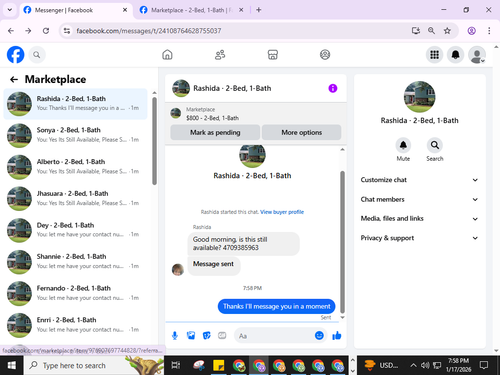Choose a sticker icon in composer
Viewport: 500px width, 375px height.
(x=207, y=336)
